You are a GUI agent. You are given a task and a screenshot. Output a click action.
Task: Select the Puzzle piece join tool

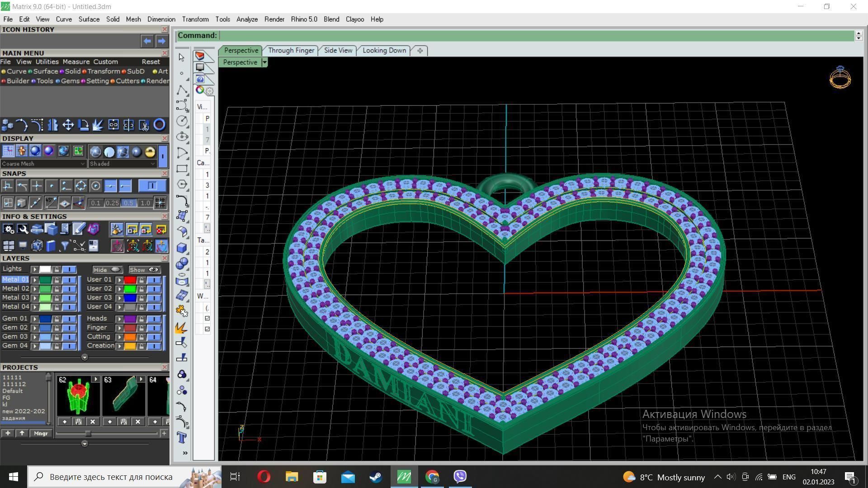point(182,311)
